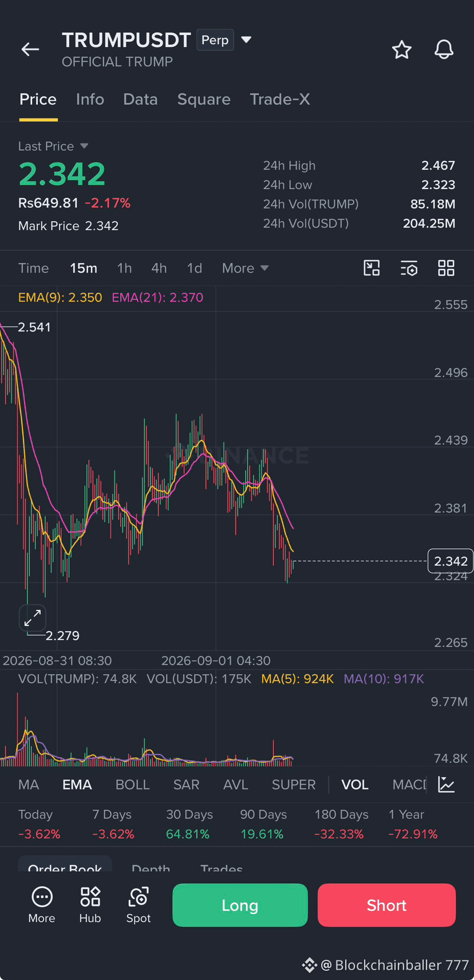Open the More menu icon at bottom
The height and width of the screenshot is (980, 474).
(42, 905)
